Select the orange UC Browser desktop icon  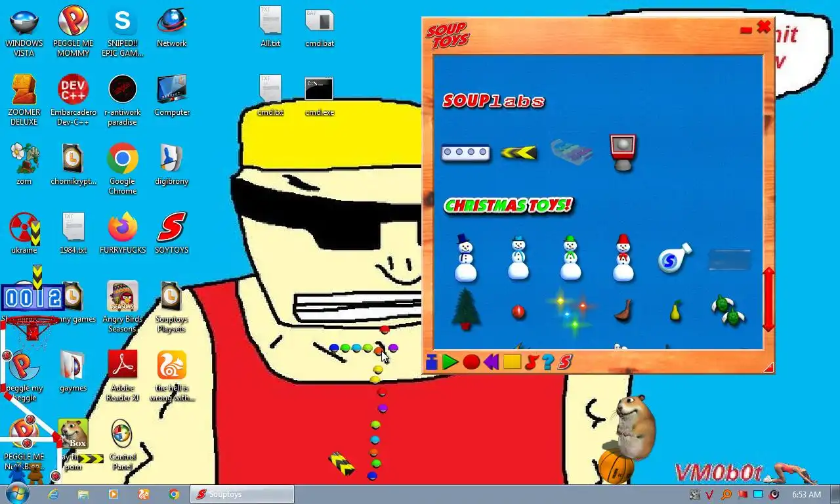pos(171,377)
